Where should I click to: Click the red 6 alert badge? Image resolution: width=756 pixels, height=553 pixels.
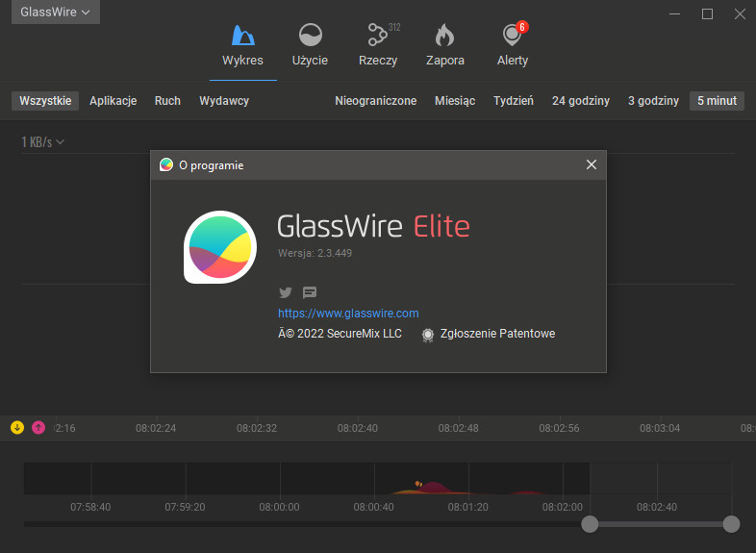pos(521,27)
